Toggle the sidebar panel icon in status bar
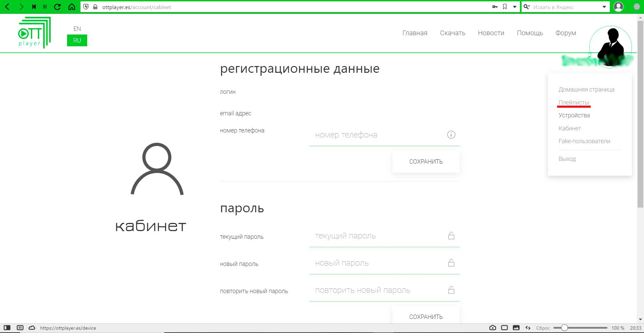This screenshot has height=333, width=644. pyautogui.click(x=7, y=328)
